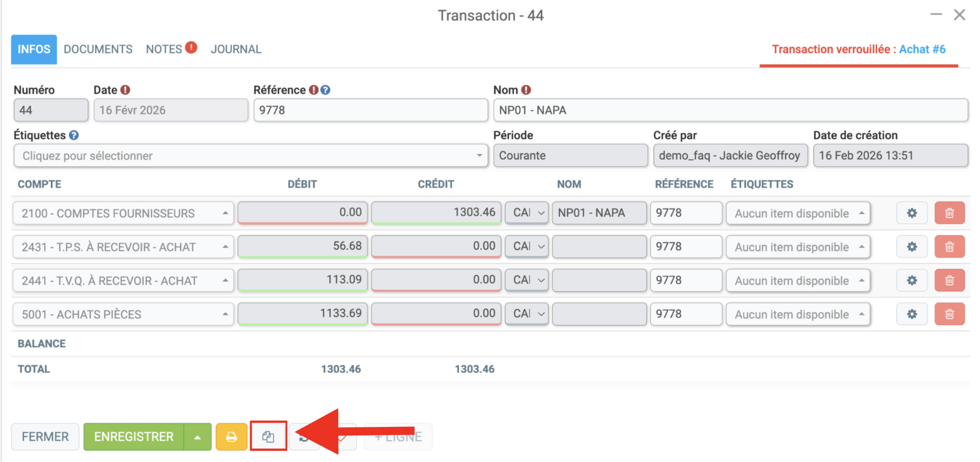Click the Période field showing Courante

(x=570, y=156)
